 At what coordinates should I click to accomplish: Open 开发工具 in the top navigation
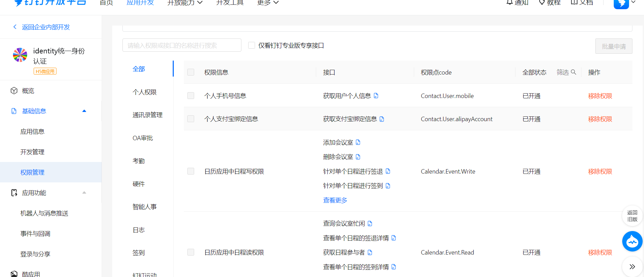(x=230, y=3)
